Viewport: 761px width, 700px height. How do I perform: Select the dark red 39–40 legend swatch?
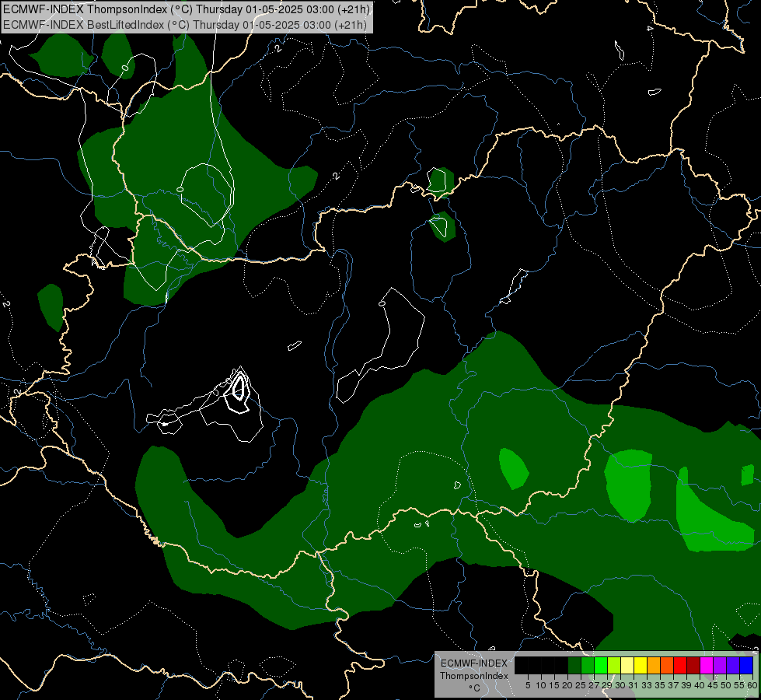(693, 665)
